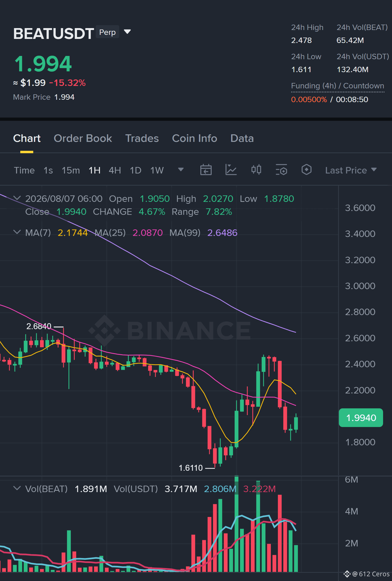
Task: Choose the 1D timeframe
Action: click(x=135, y=170)
